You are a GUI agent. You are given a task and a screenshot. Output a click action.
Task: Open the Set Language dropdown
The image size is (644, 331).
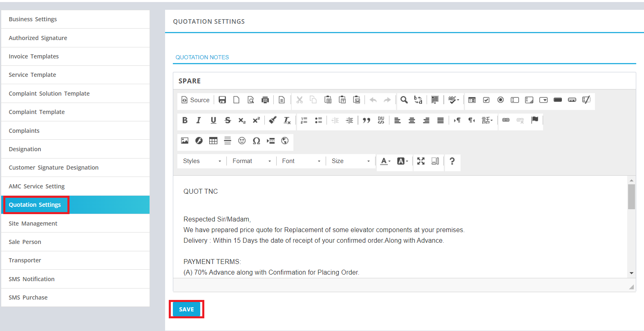[x=487, y=120]
